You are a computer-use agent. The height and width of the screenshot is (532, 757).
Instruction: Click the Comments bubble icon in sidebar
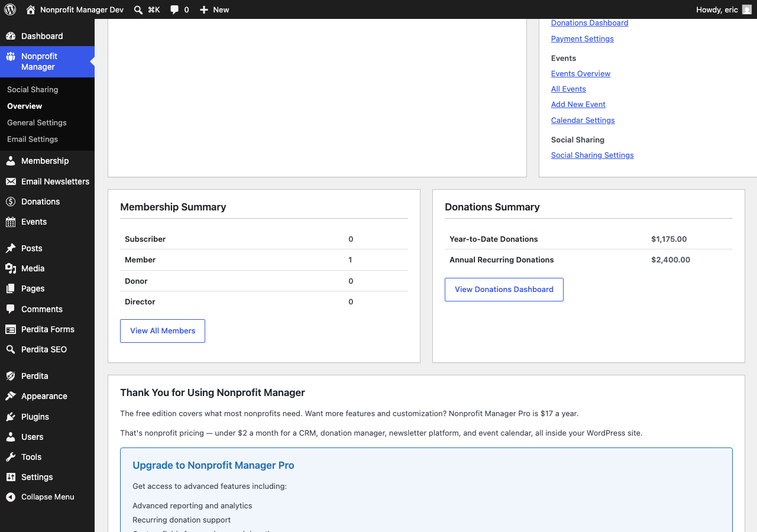[x=11, y=309]
